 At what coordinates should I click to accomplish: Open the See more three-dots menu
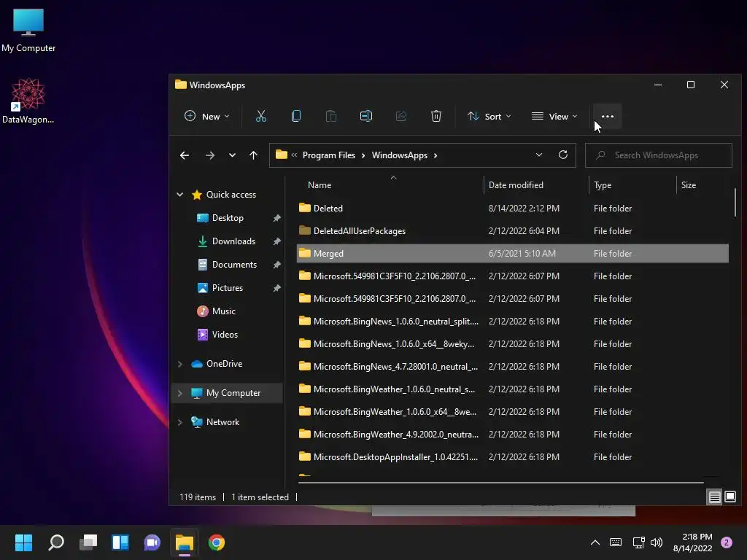click(x=608, y=116)
